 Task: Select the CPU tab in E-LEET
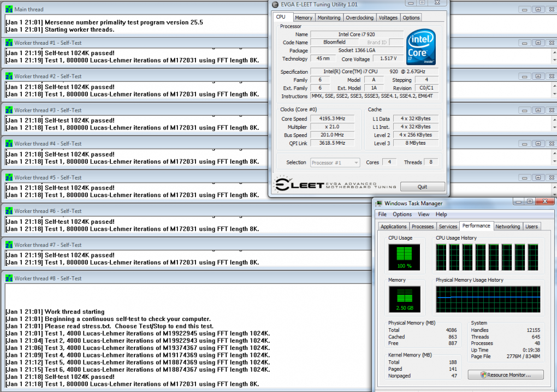(x=281, y=17)
